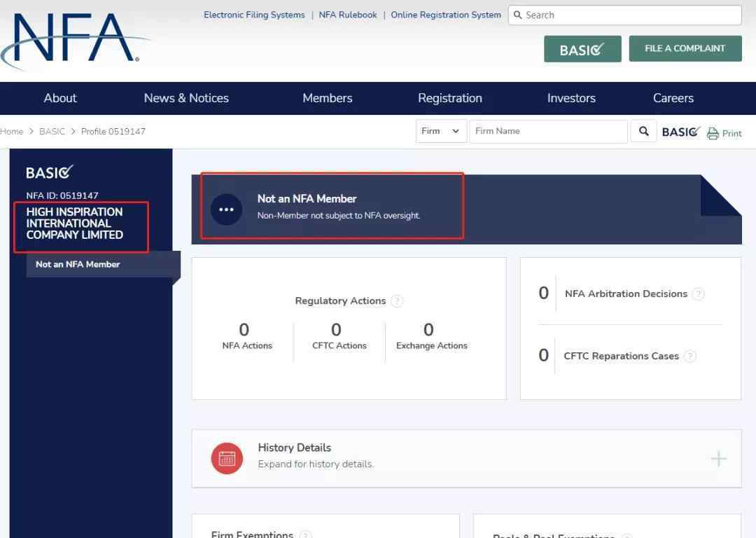756x538 pixels.
Task: Select HIGH INSPIRATION INTERNATIONAL COMPANY LIMITED name
Action: [75, 223]
